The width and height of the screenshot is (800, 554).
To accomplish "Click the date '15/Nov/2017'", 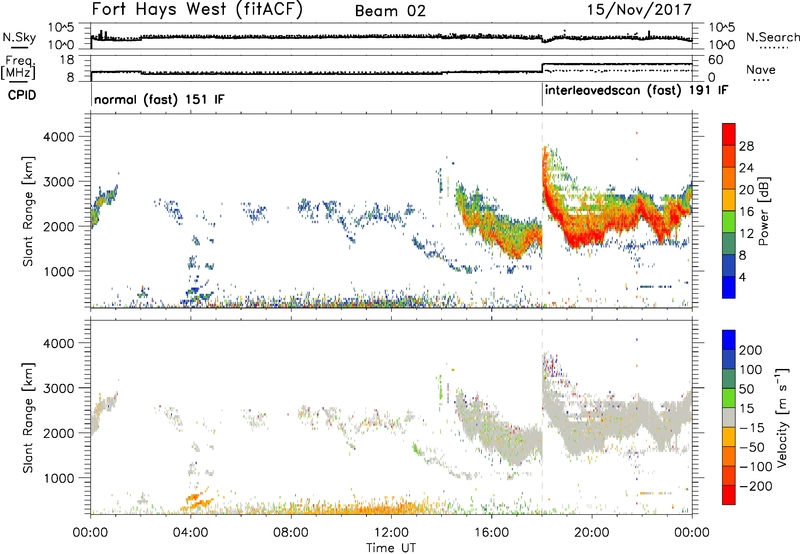I will click(639, 9).
